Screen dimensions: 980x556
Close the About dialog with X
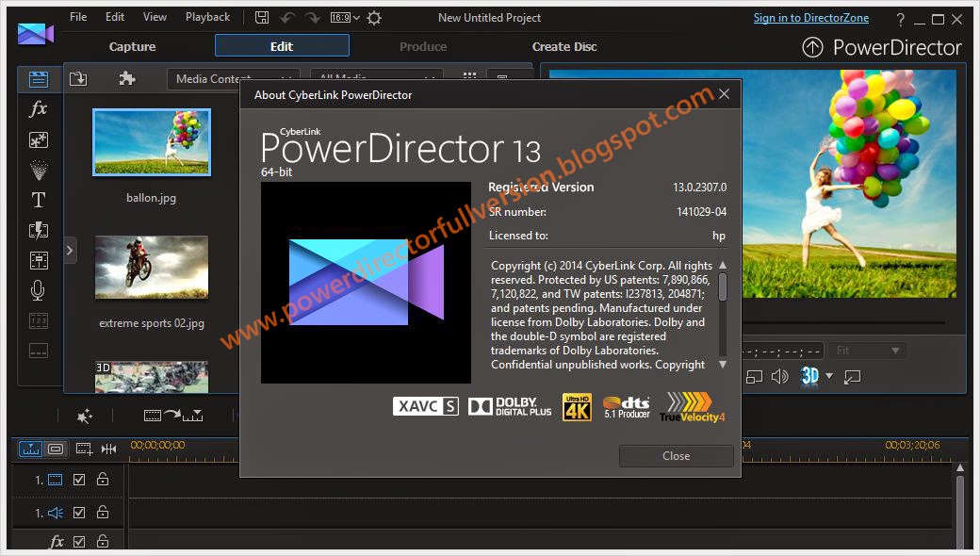(724, 94)
